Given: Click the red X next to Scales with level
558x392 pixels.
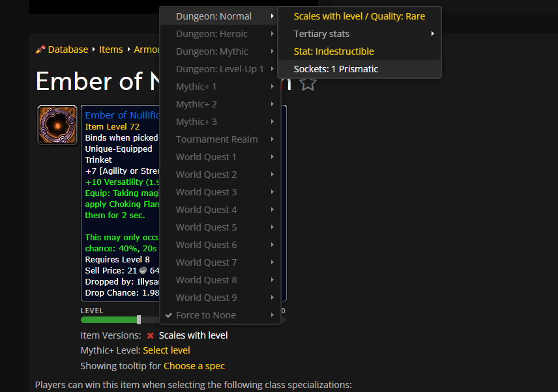Looking at the screenshot, I should tap(150, 335).
